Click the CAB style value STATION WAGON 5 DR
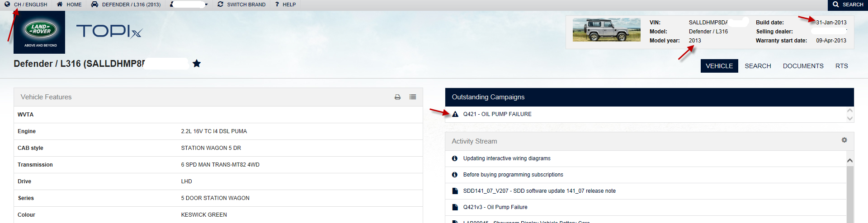 coord(211,148)
